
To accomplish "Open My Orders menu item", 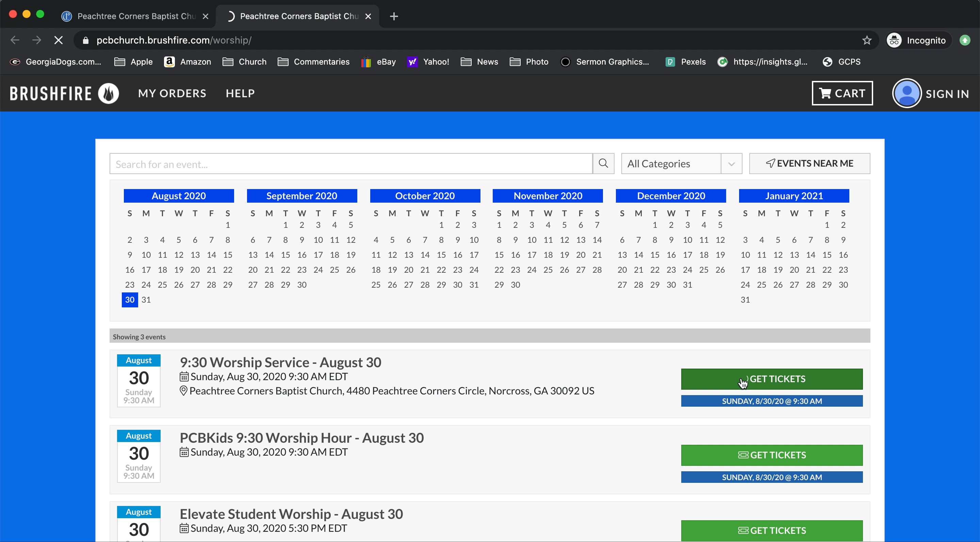I will coord(172,93).
